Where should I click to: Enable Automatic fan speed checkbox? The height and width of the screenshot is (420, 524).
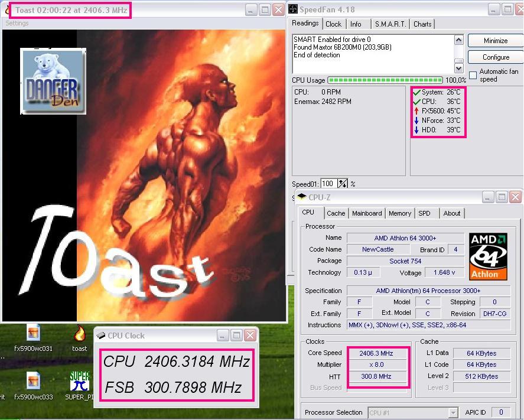[473, 75]
